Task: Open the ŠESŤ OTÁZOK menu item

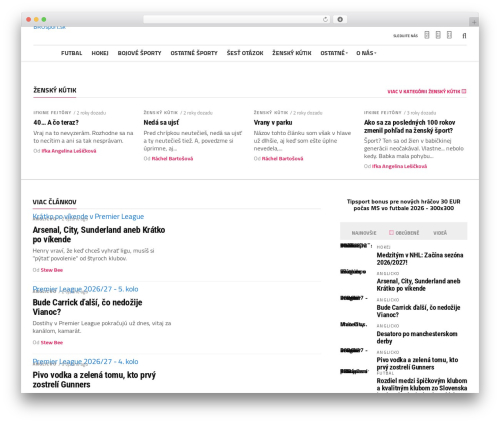Action: (x=245, y=53)
